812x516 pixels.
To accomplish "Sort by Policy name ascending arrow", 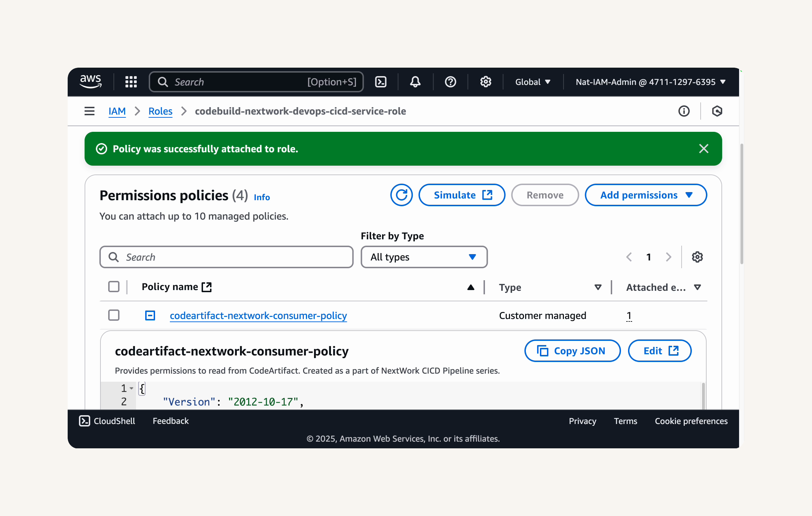I will tap(470, 287).
